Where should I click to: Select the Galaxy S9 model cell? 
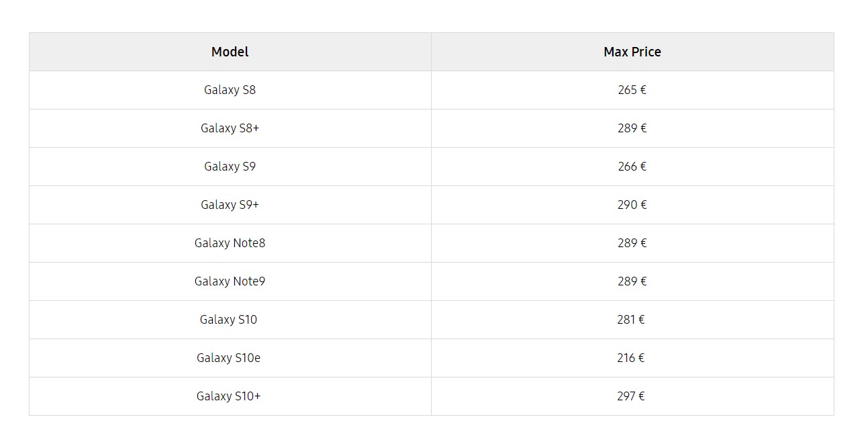[x=230, y=167]
